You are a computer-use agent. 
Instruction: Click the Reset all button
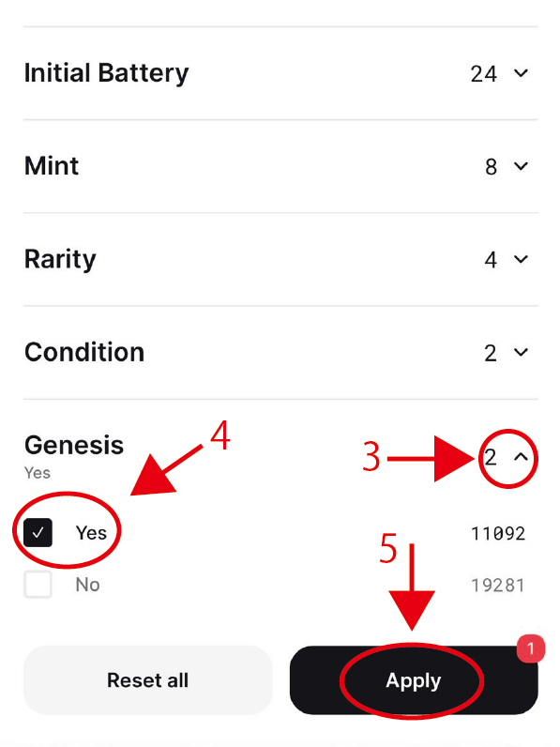147,680
